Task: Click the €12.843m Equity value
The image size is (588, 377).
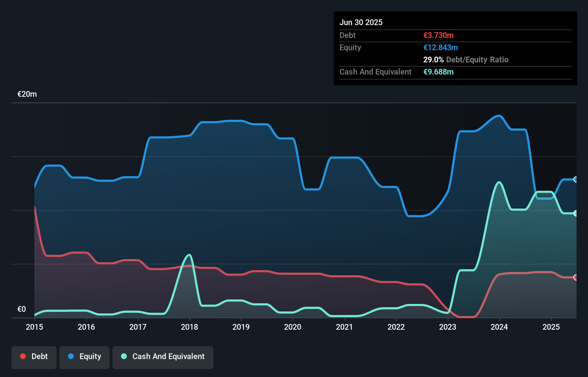Action: (x=441, y=47)
